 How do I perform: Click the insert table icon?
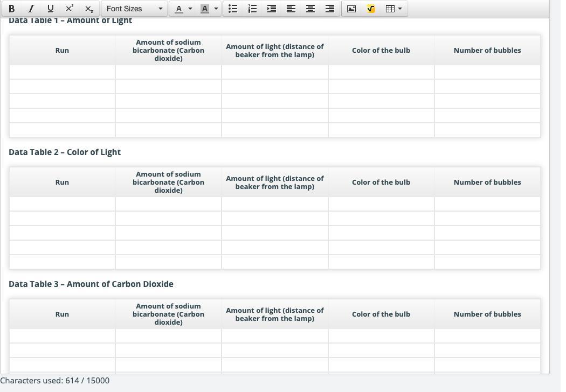390,9
